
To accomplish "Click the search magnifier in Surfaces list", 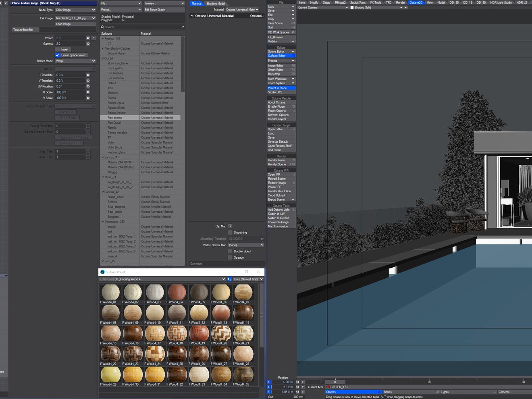I will pyautogui.click(x=103, y=27).
